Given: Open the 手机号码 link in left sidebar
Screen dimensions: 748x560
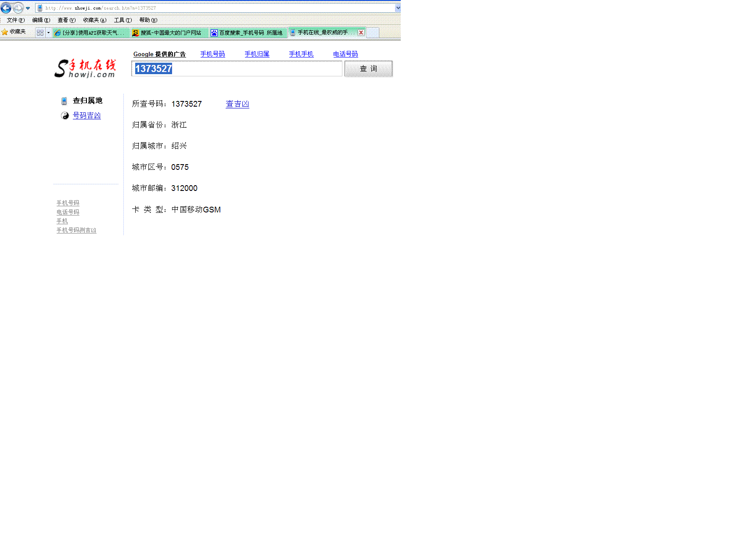Looking at the screenshot, I should tap(68, 203).
